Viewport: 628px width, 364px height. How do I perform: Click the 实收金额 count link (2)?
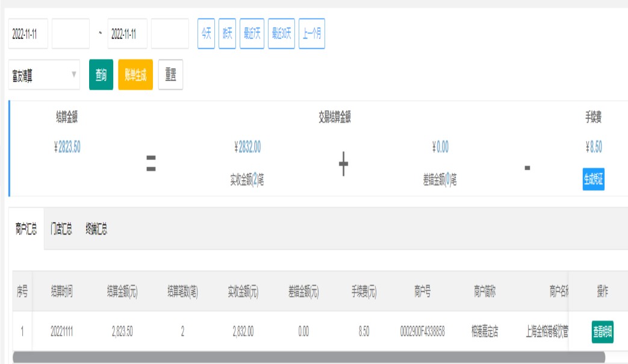click(255, 180)
